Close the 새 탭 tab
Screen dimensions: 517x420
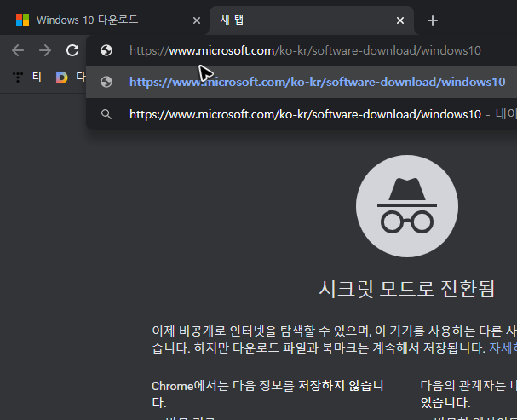coord(400,20)
